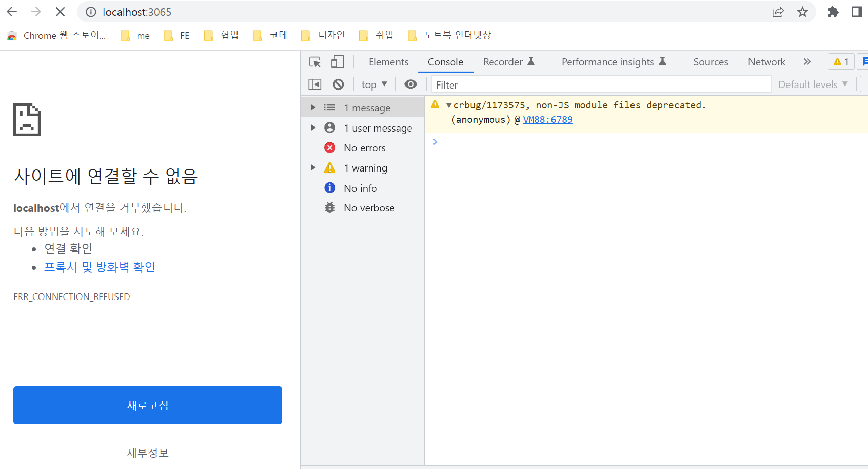Switch to the Elements tab
Screen dimensions: 868x469
[x=388, y=62]
